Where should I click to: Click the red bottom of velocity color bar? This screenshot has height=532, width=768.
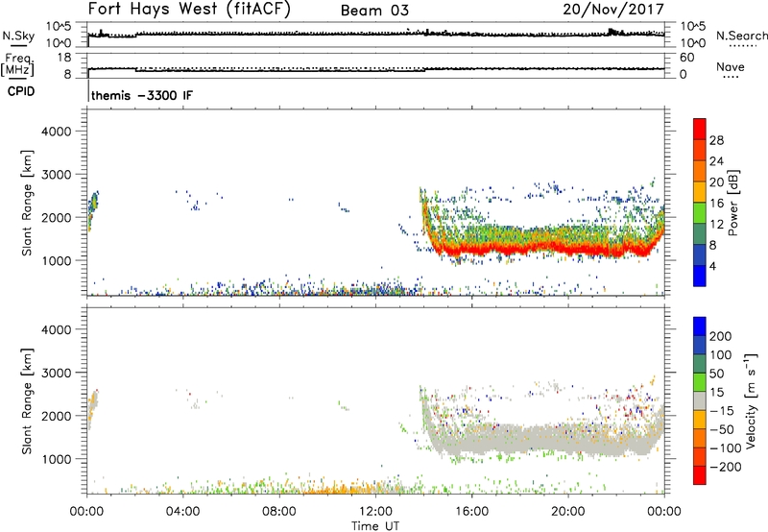point(700,475)
